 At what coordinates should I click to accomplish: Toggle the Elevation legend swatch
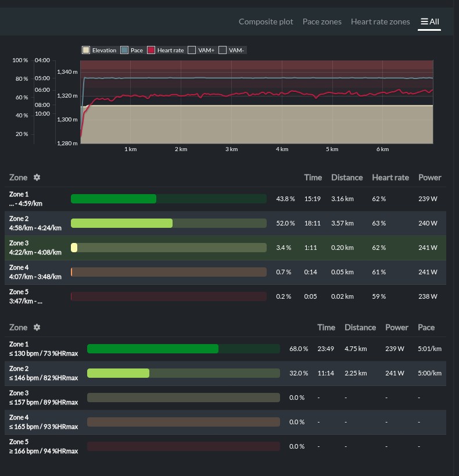[86, 50]
